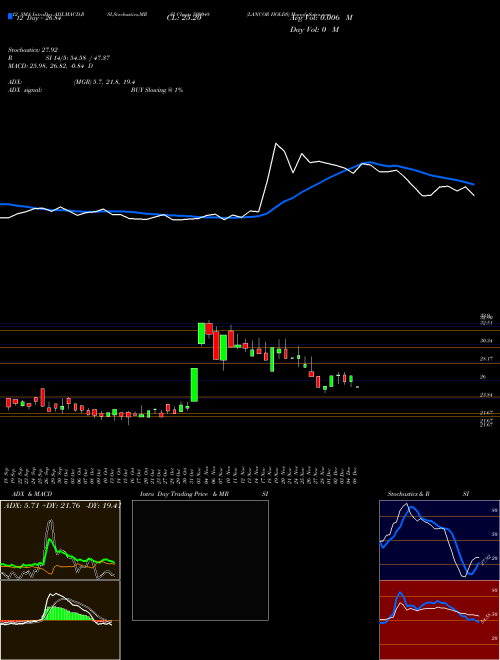Viewport: 500px width, 660px height.
Task: Open the MACD histogram chart panel
Action: (x=60, y=620)
